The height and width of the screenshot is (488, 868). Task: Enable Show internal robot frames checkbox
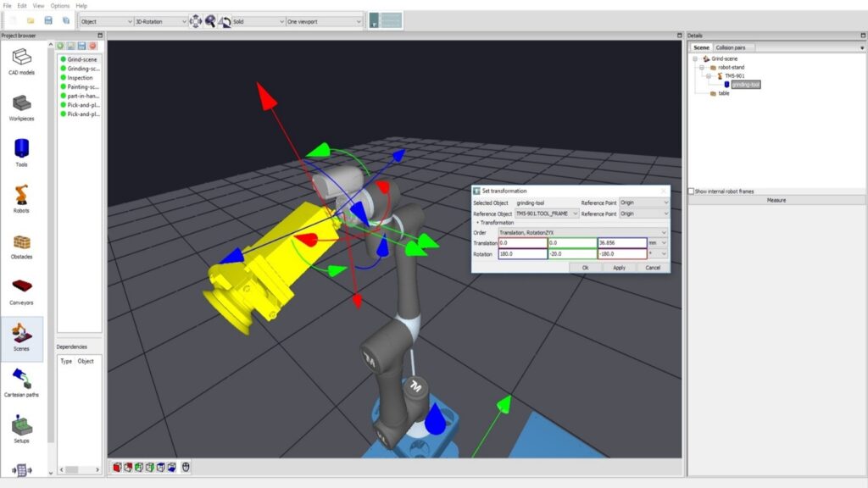(x=692, y=191)
